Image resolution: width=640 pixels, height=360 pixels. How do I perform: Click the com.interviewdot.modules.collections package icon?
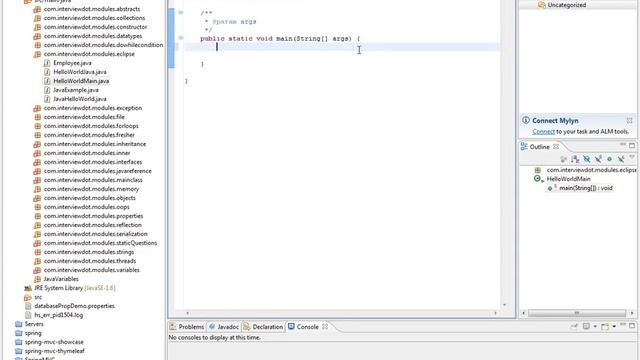(x=37, y=18)
